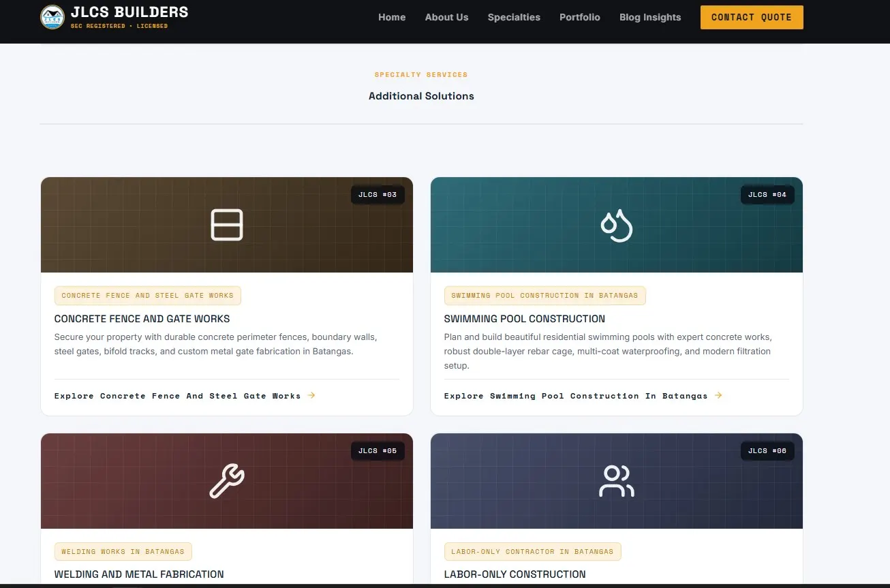Click the Contact Quote button
The width and height of the screenshot is (890, 588).
(x=752, y=17)
